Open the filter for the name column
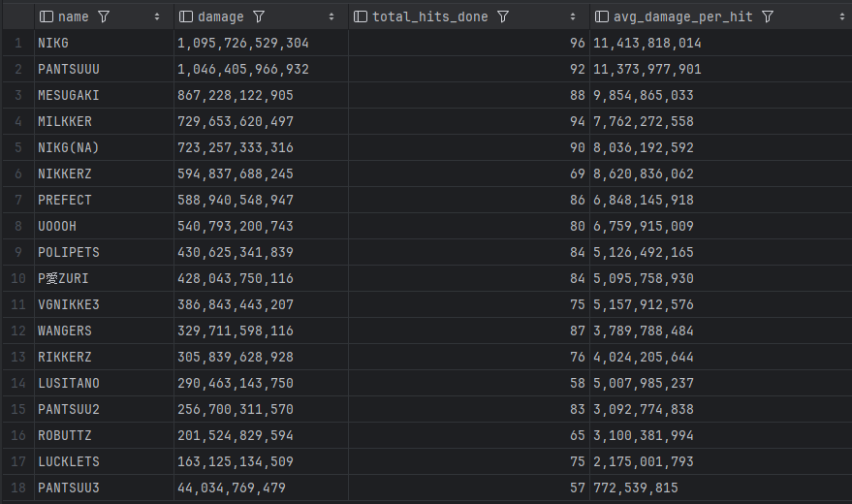This screenshot has width=852, height=504. (x=104, y=16)
